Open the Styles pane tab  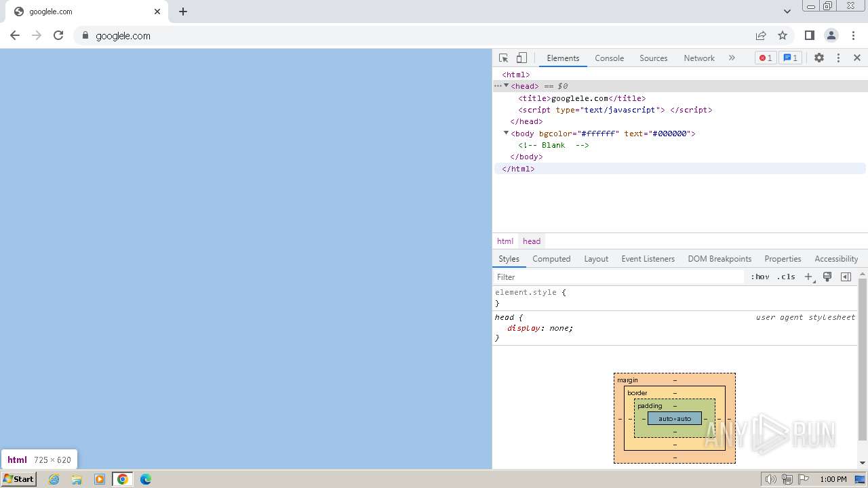pos(509,259)
